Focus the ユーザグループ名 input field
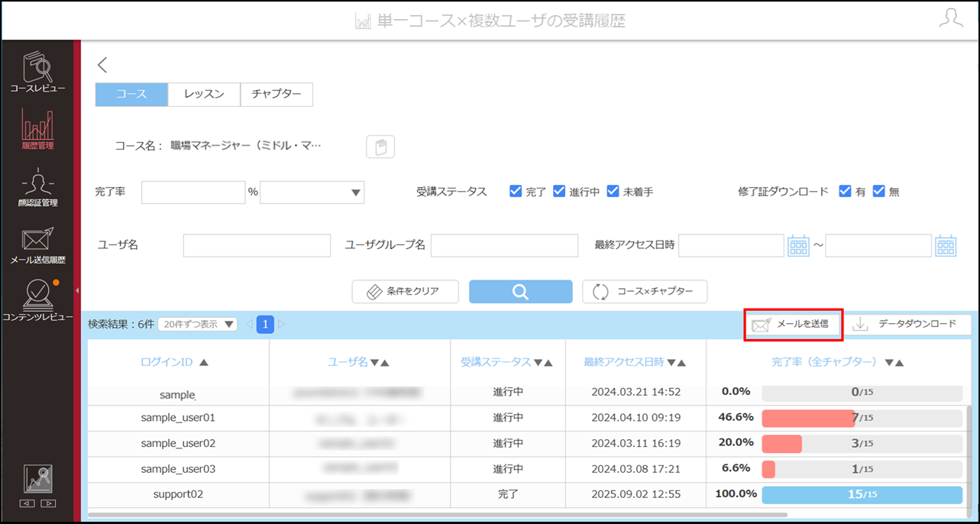 pos(504,246)
